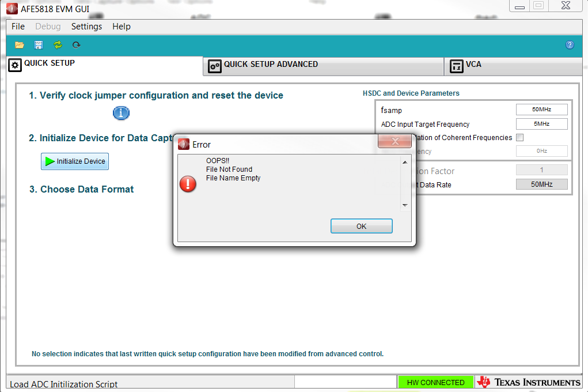The image size is (588, 392).
Task: Click the ADC Input Target Frequency field
Action: pyautogui.click(x=541, y=123)
